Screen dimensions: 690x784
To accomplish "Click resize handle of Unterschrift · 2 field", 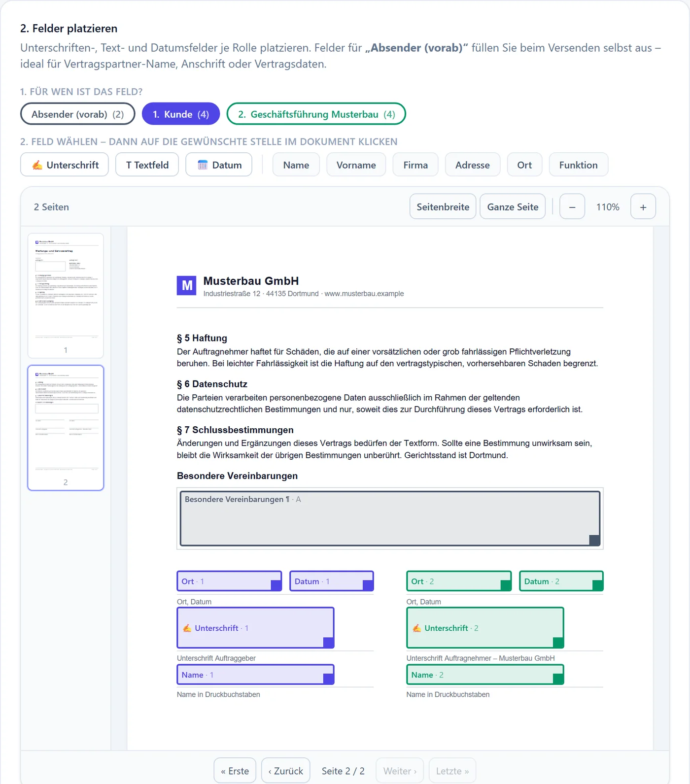I will (558, 643).
